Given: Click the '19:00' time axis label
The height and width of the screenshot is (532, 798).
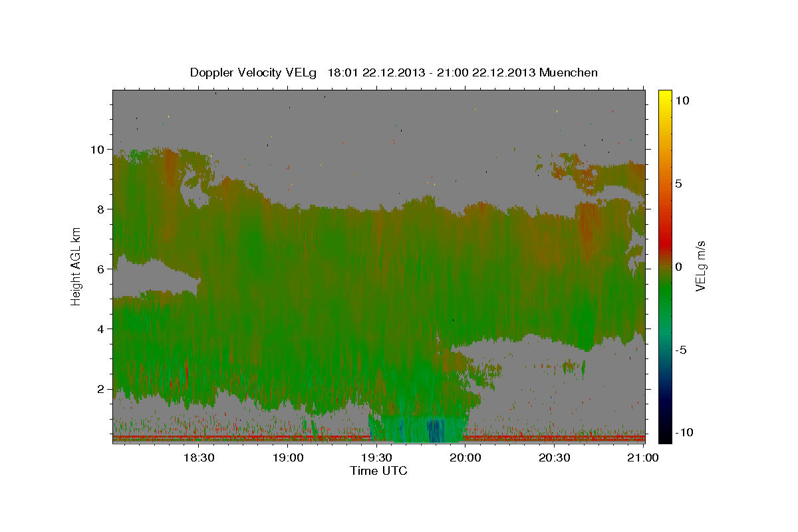Looking at the screenshot, I should click(x=287, y=458).
